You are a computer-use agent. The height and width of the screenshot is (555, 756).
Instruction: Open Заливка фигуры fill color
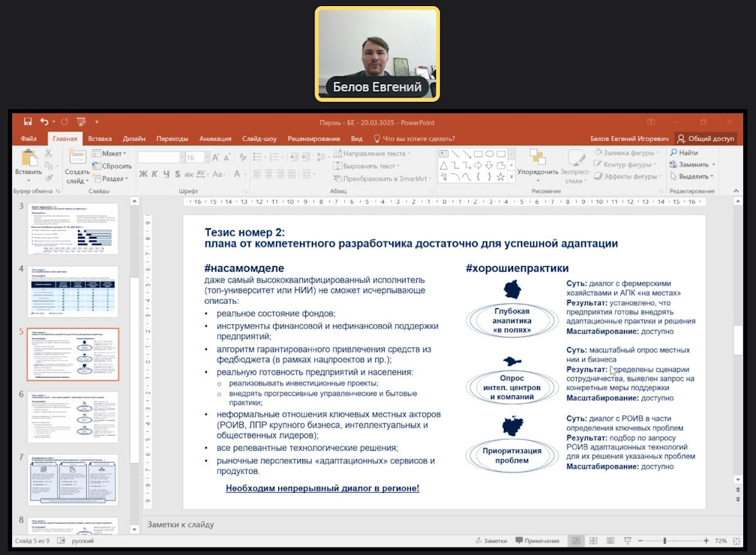tap(625, 152)
